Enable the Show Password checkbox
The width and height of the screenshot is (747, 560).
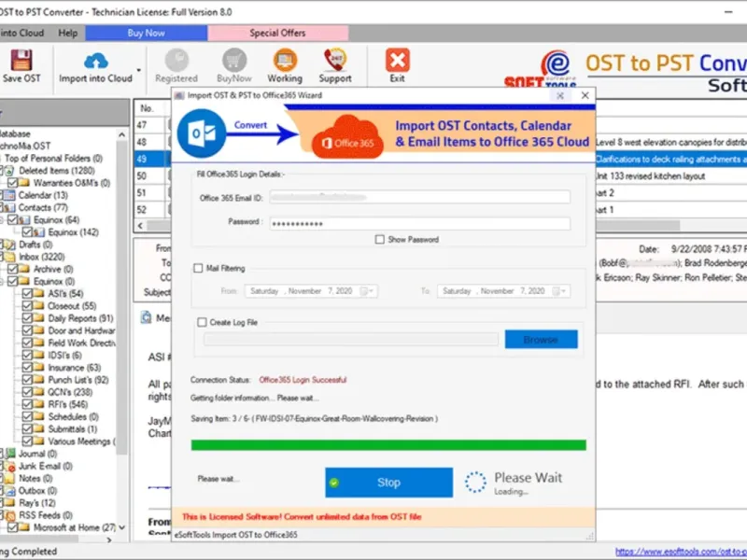(380, 240)
